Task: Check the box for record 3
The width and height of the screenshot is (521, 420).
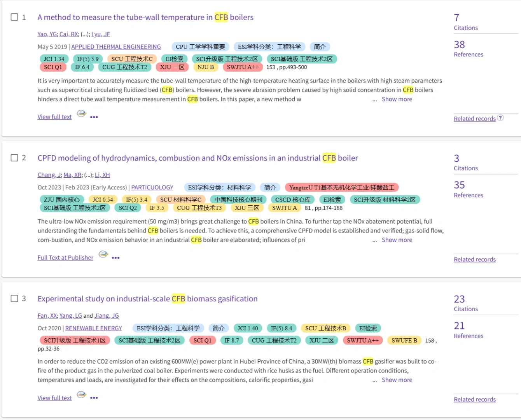Action: 14,299
